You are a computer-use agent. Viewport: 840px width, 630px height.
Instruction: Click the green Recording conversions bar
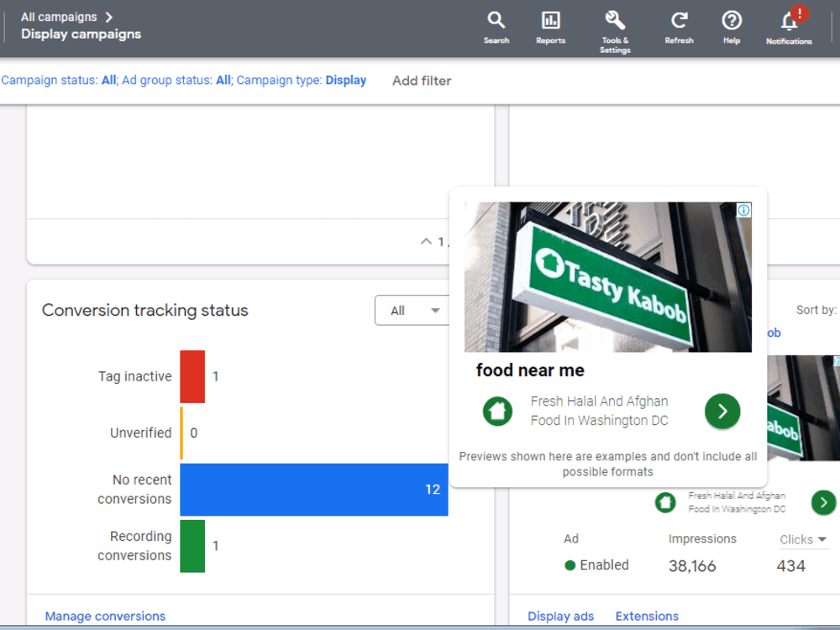[x=192, y=546]
